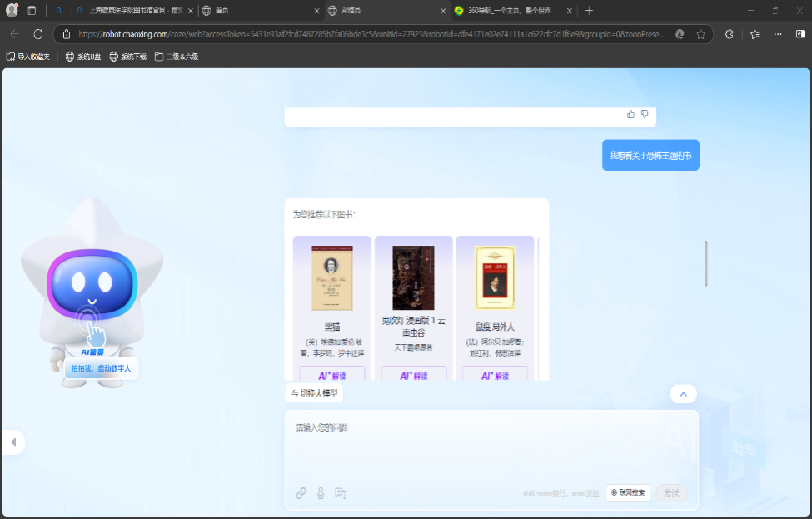Screen dimensions: 812x519
Task: Open the 鬼吹灯 book cover thumbnail
Action: [x=413, y=277]
